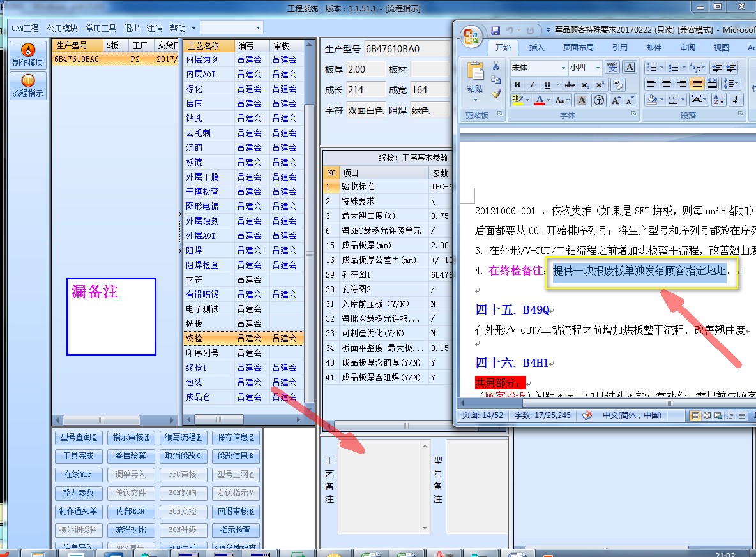
Task: Save the Word document
Action: click(x=495, y=31)
